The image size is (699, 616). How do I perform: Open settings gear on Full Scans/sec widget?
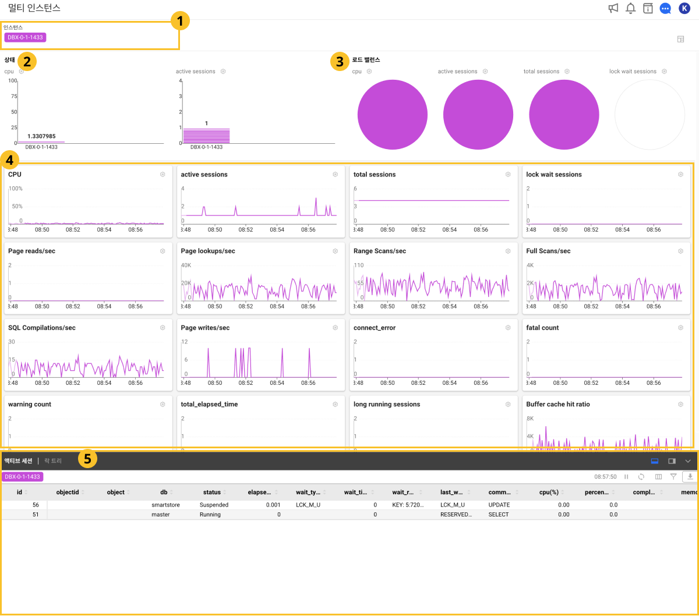click(680, 251)
